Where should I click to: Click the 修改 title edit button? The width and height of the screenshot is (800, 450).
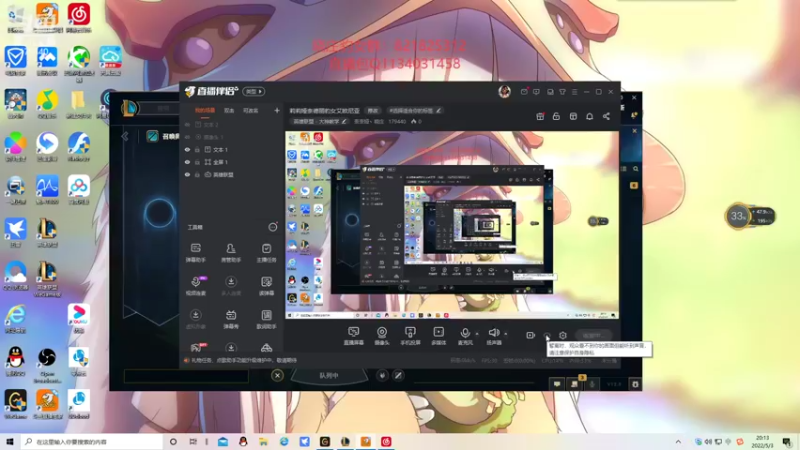point(373,110)
